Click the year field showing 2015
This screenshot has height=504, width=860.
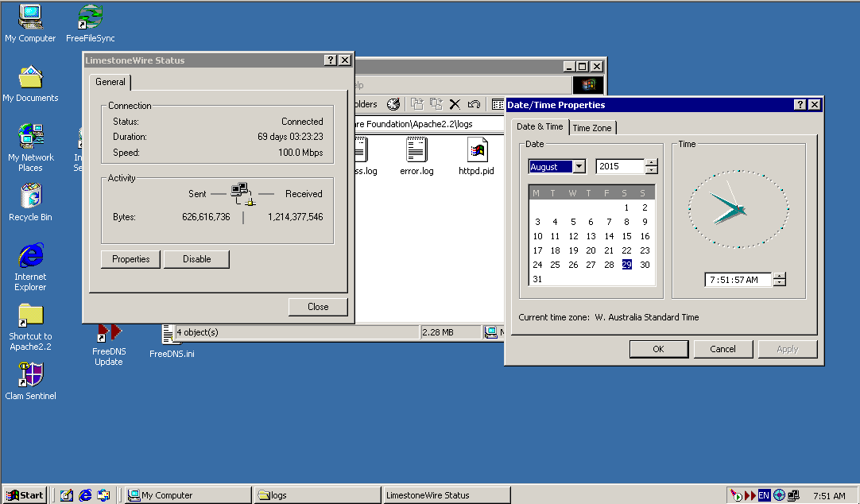(620, 166)
